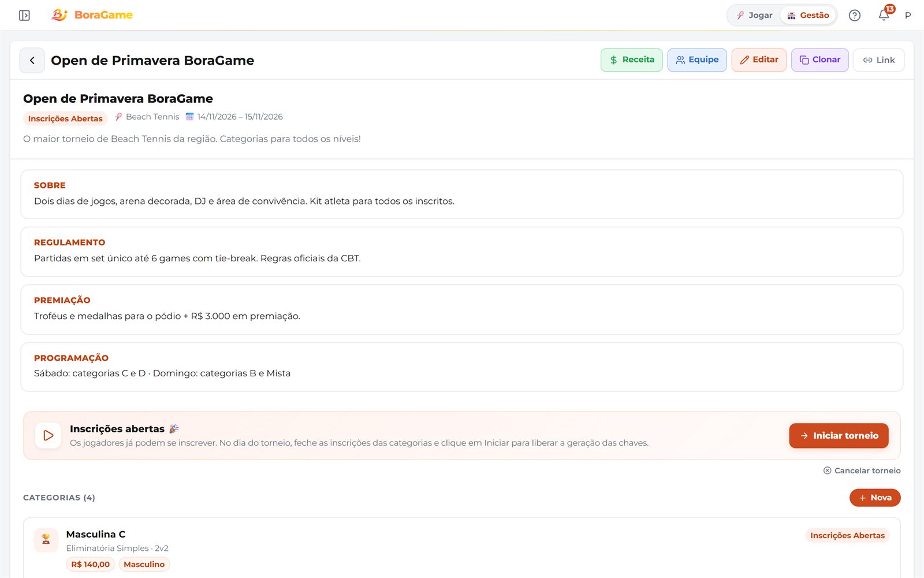Screen dimensions: 924x578
Task: Click the Eliminatória Simples · 2v2 text
Action: click(117, 549)
